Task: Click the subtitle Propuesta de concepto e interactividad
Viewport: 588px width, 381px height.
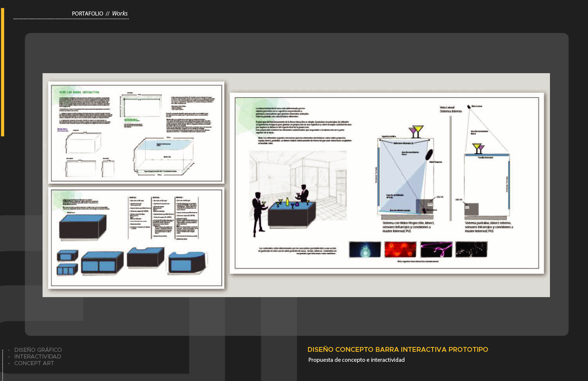Action: (356, 360)
